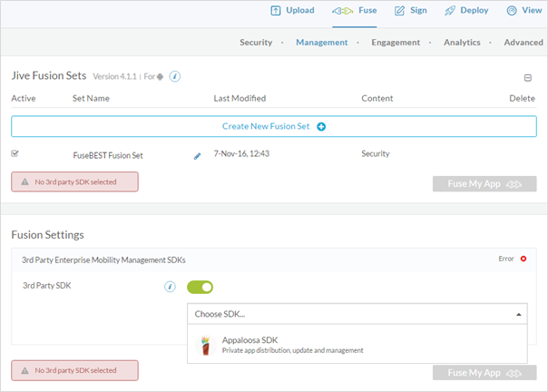Click warning triangle in lower SDK alert
The height and width of the screenshot is (392, 548).
[24, 370]
